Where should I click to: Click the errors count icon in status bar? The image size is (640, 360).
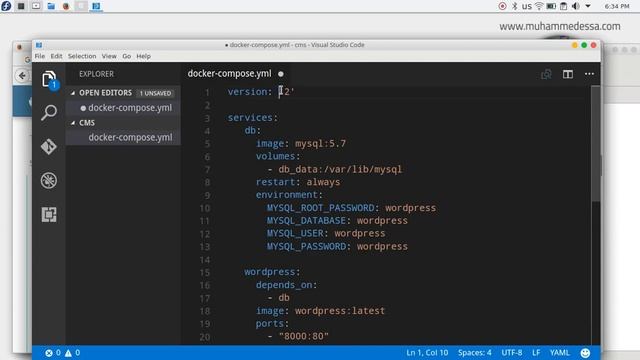tap(49, 353)
